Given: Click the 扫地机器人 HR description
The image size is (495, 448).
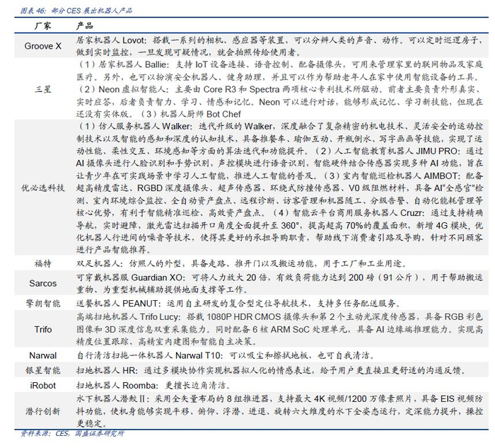Looking at the screenshot, I should point(271,370).
